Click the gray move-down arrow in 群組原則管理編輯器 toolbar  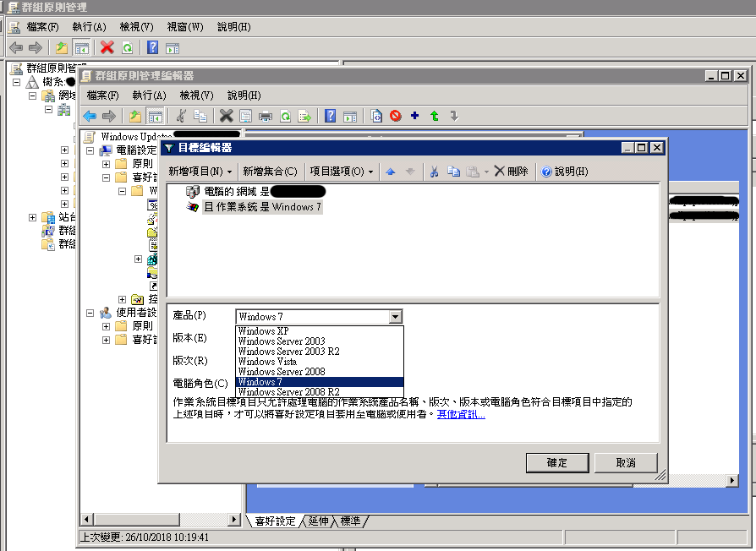(x=454, y=116)
